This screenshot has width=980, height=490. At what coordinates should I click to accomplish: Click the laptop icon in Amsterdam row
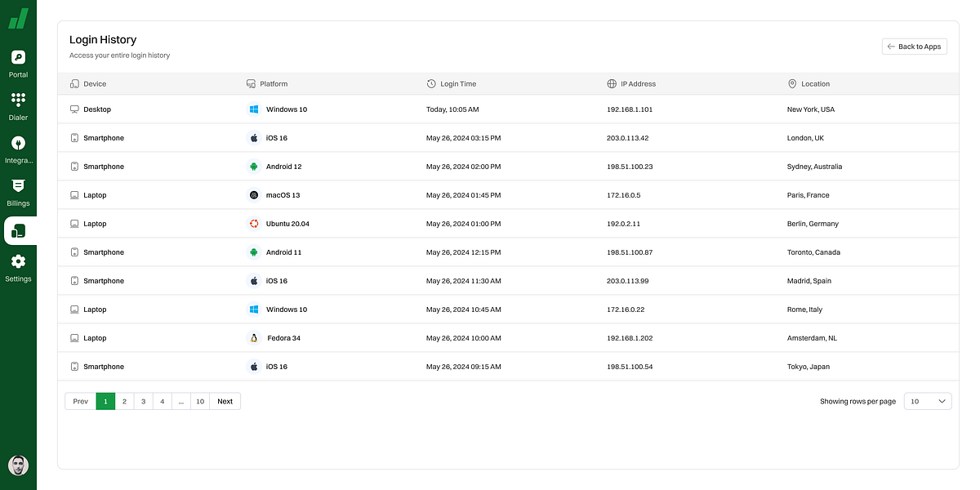coord(74,338)
